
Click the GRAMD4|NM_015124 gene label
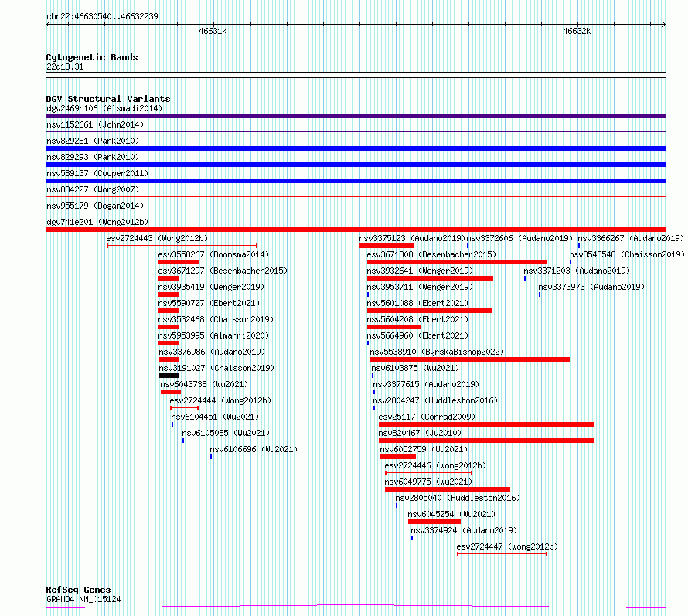(83, 599)
